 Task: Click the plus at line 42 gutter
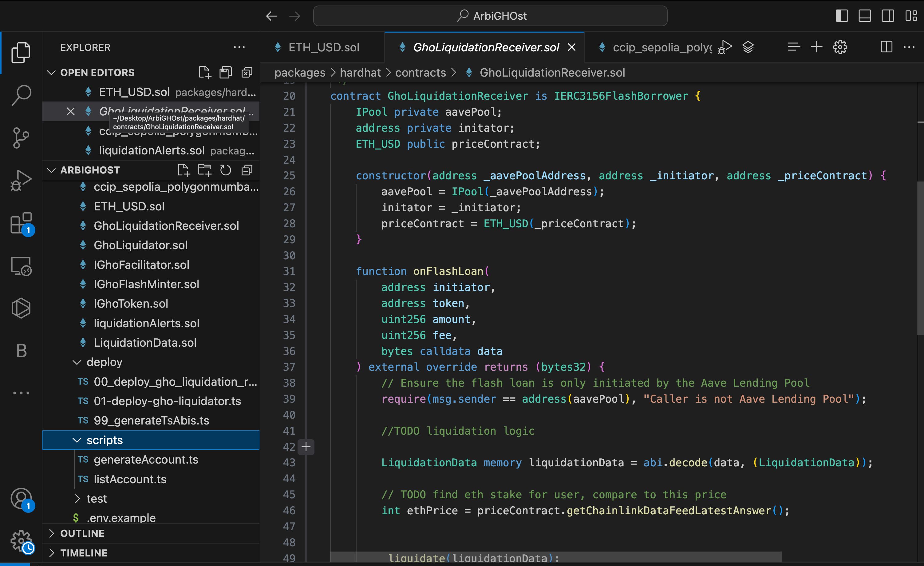click(x=306, y=447)
